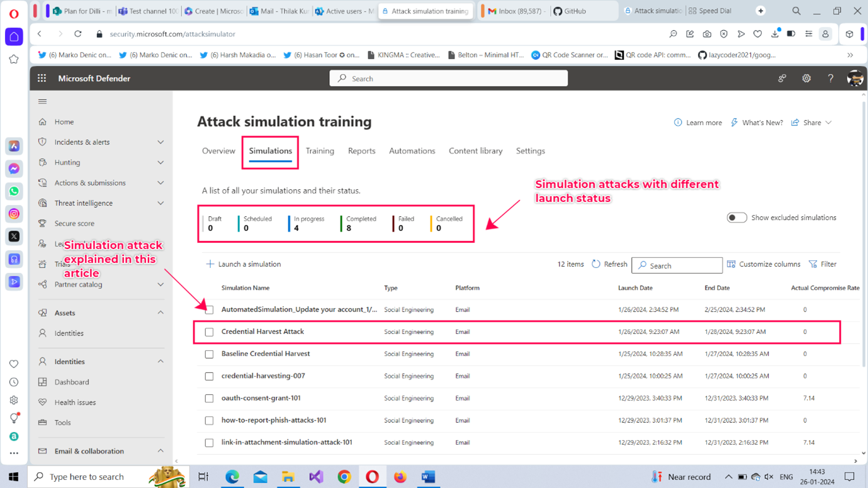Open the help question mark icon

(x=830, y=79)
